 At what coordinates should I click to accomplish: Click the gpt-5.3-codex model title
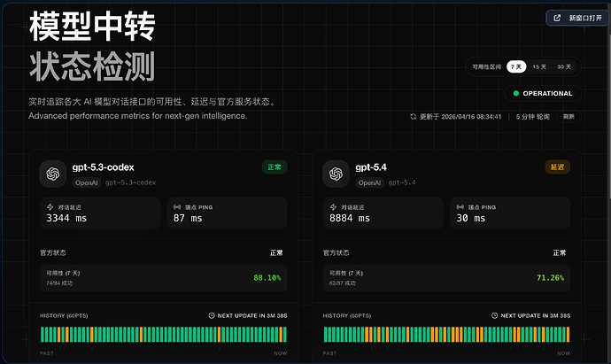point(104,167)
